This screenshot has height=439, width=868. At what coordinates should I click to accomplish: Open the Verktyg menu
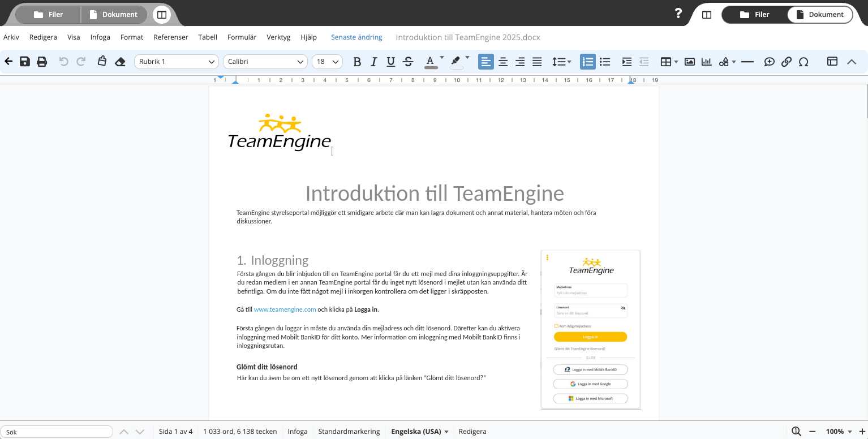click(278, 37)
